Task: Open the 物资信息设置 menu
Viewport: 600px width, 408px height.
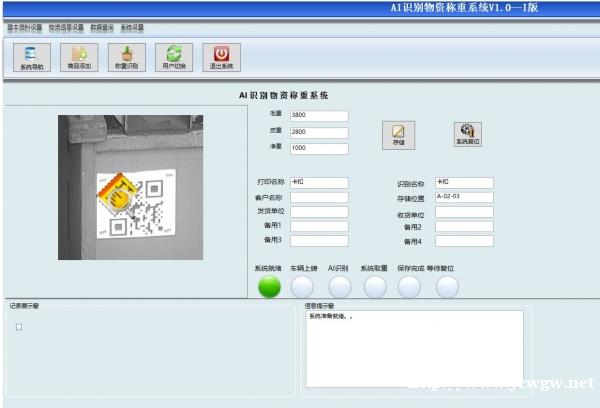Action: point(66,27)
